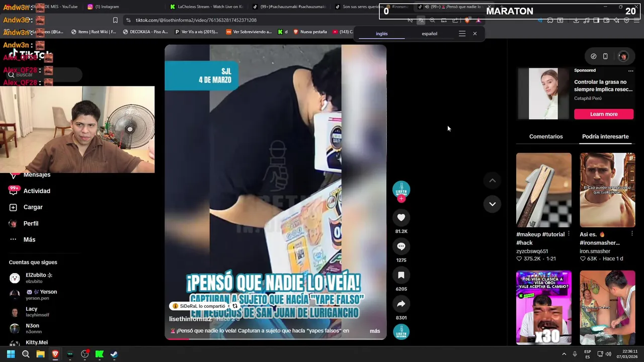Screen dimensions: 644x362
Task: Open followed account Kitty.Mei
Action: coord(37,342)
